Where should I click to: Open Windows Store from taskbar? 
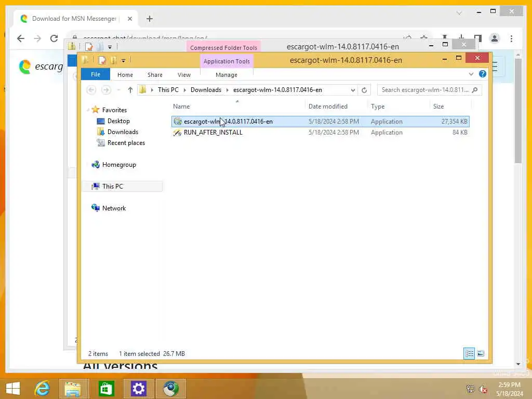tap(106, 389)
